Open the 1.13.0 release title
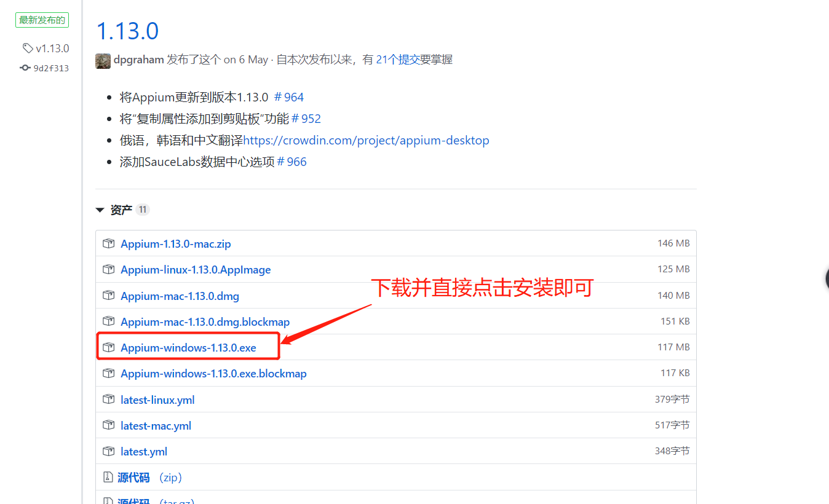This screenshot has width=829, height=504. 128,30
